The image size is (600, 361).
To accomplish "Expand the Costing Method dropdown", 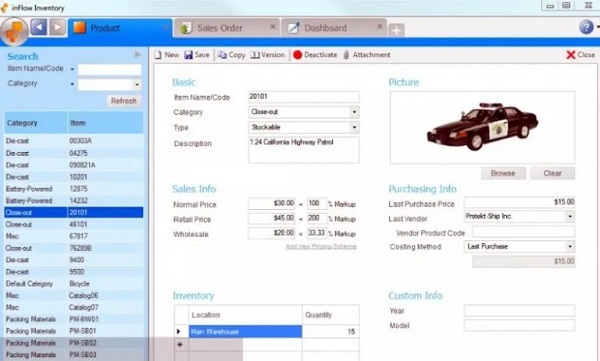I will point(570,247).
